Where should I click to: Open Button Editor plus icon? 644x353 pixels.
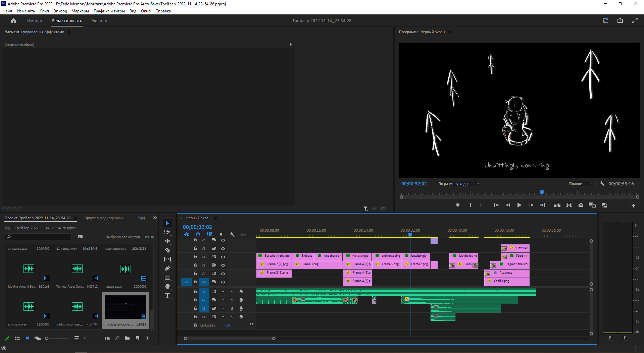click(633, 205)
